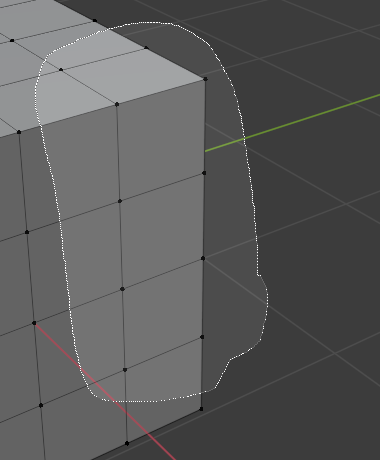This screenshot has height=460, width=380.
Task: Select the topmost vertex on the back top edge
Action: click(95, 21)
